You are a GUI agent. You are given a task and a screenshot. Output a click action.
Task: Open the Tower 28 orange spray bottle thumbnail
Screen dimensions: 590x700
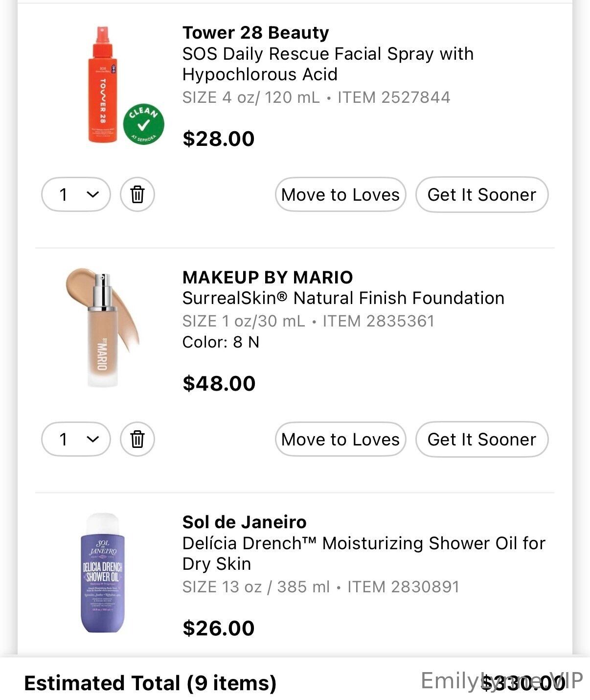coord(102,85)
